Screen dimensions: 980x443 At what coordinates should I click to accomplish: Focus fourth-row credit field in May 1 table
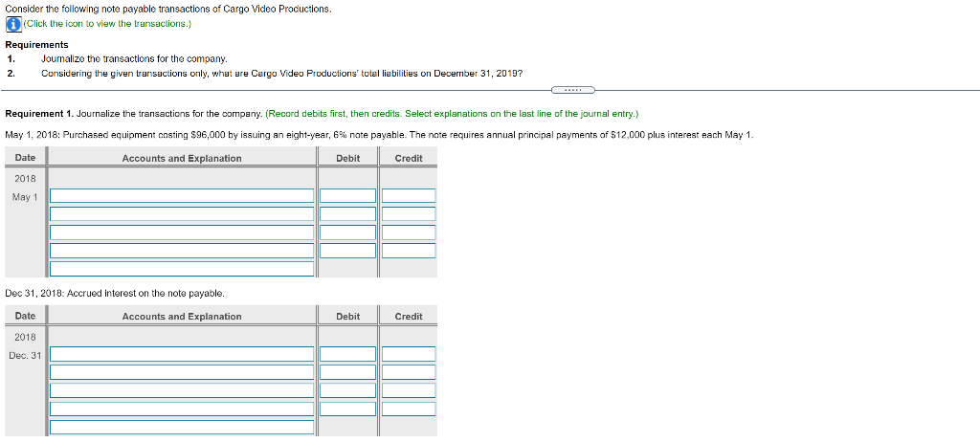(409, 251)
